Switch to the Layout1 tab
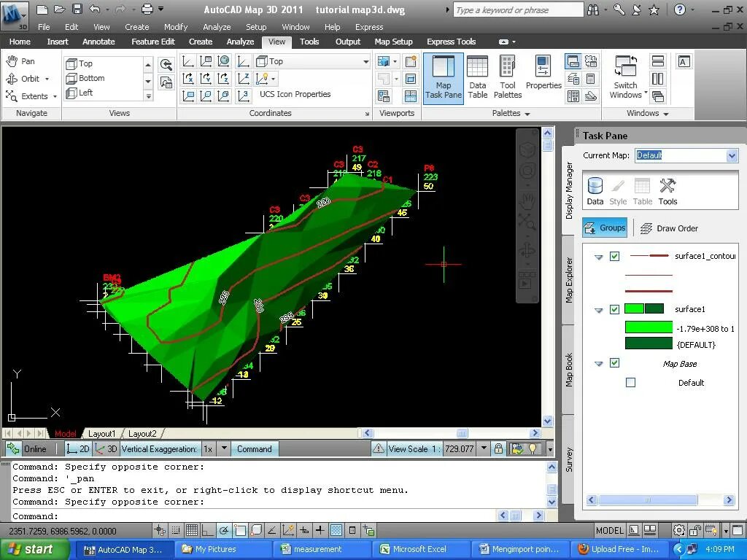747x560 pixels. pyautogui.click(x=101, y=433)
